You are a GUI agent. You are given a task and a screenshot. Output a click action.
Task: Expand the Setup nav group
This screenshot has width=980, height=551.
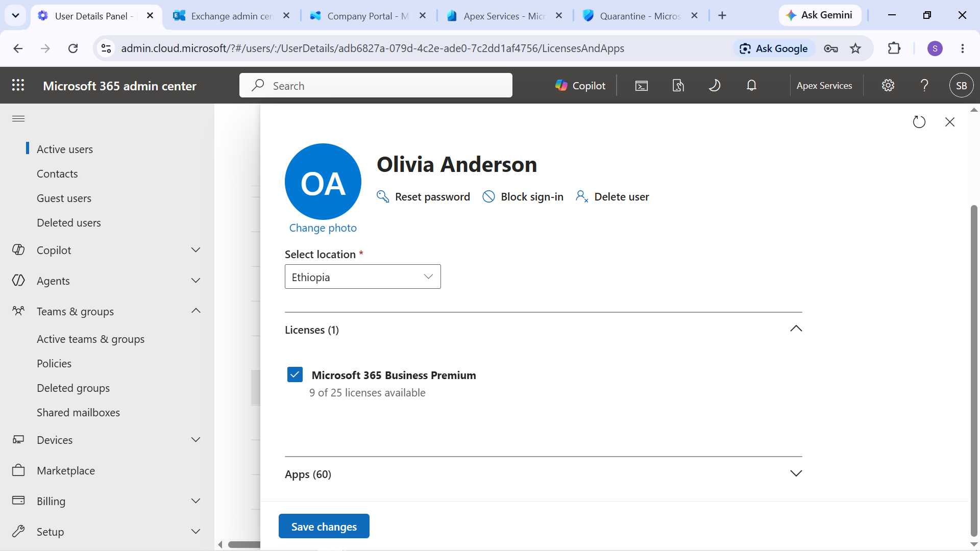pos(195,532)
